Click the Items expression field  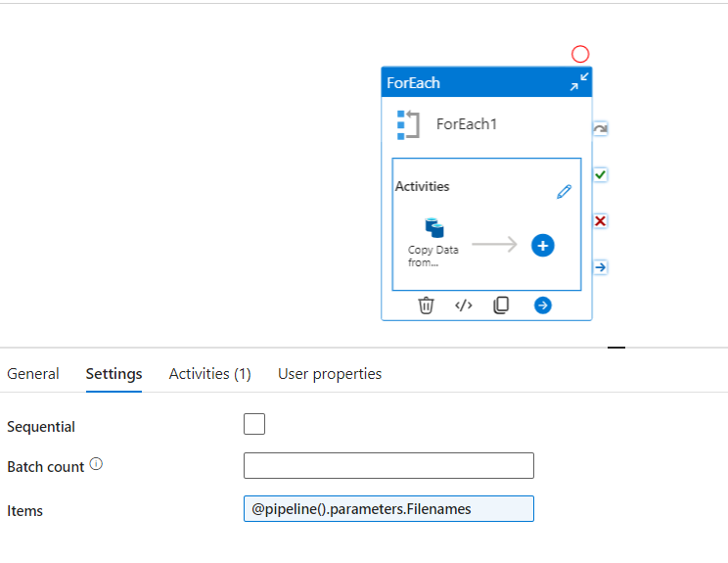[388, 509]
